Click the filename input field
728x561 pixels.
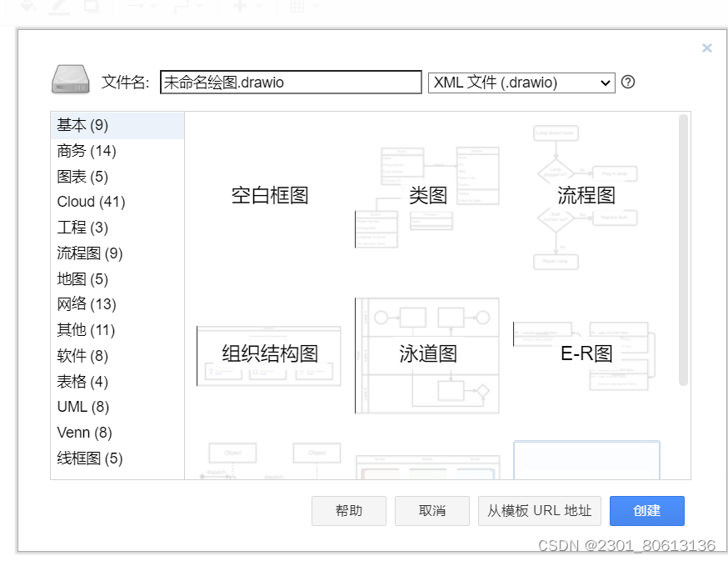(291, 82)
